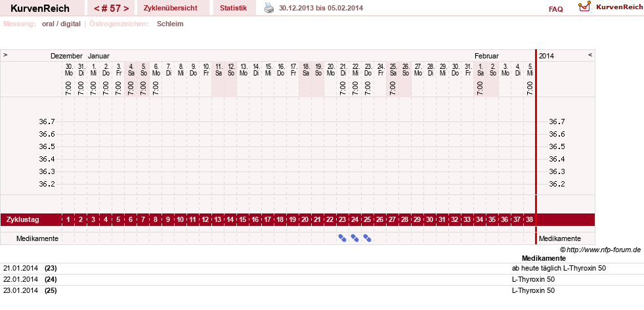Click the right 36.5 temperature axis label
The image size is (644, 310).
point(557,146)
